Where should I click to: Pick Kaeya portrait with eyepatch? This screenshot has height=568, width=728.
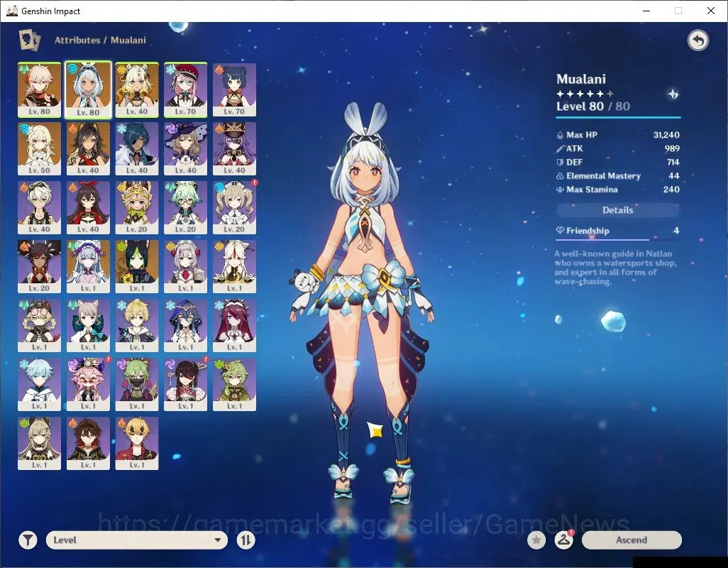point(137,148)
